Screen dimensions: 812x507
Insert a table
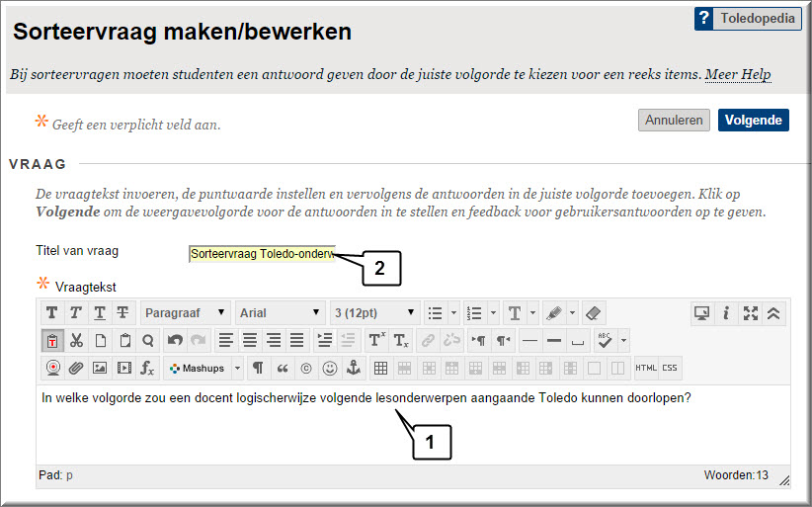[x=380, y=369]
